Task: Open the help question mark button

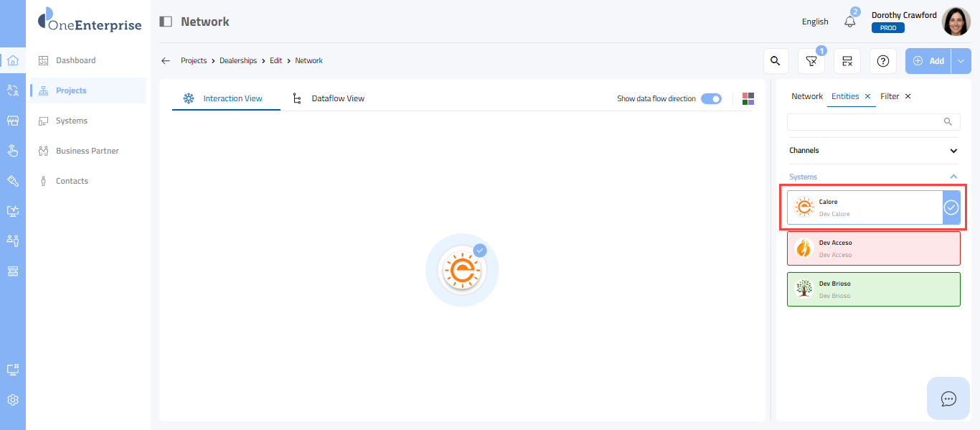Action: (883, 61)
